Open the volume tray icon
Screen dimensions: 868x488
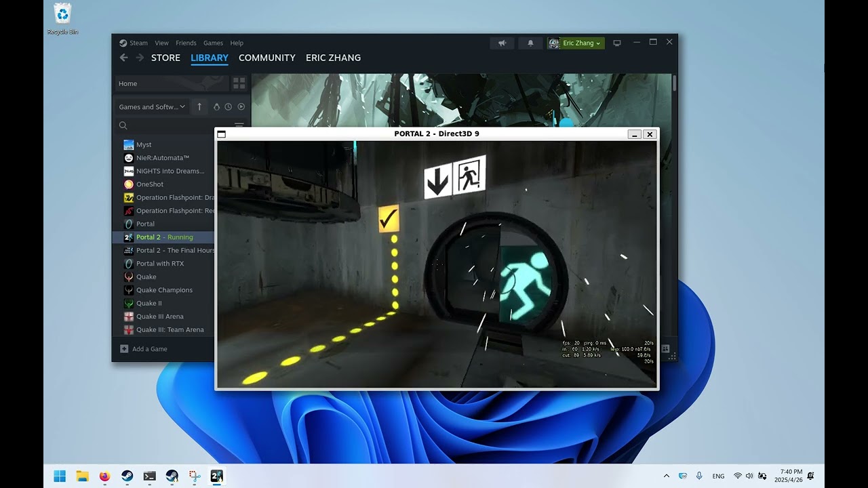pyautogui.click(x=749, y=476)
